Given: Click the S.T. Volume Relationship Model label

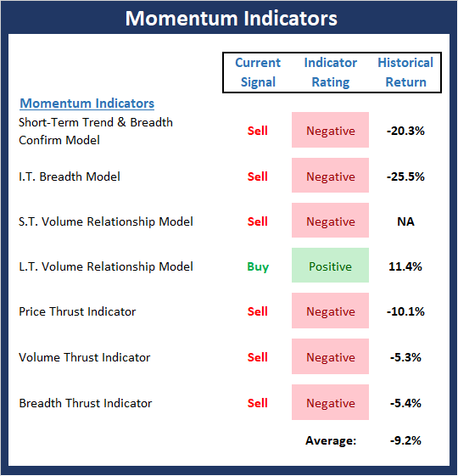Looking at the screenshot, I should (x=106, y=221).
